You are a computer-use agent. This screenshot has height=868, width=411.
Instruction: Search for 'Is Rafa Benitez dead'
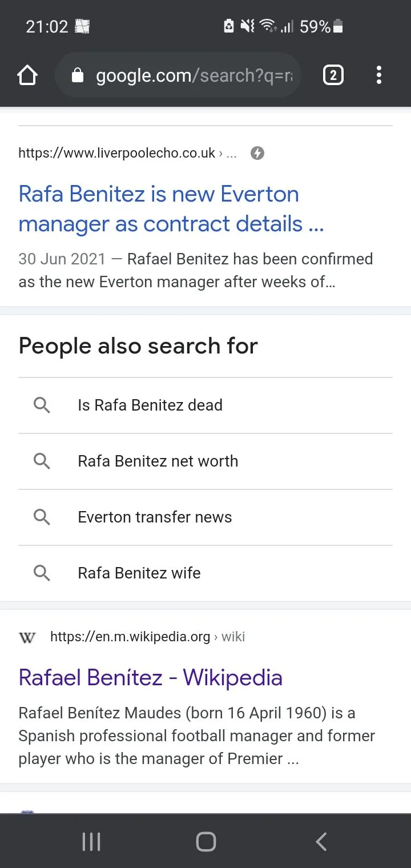150,405
